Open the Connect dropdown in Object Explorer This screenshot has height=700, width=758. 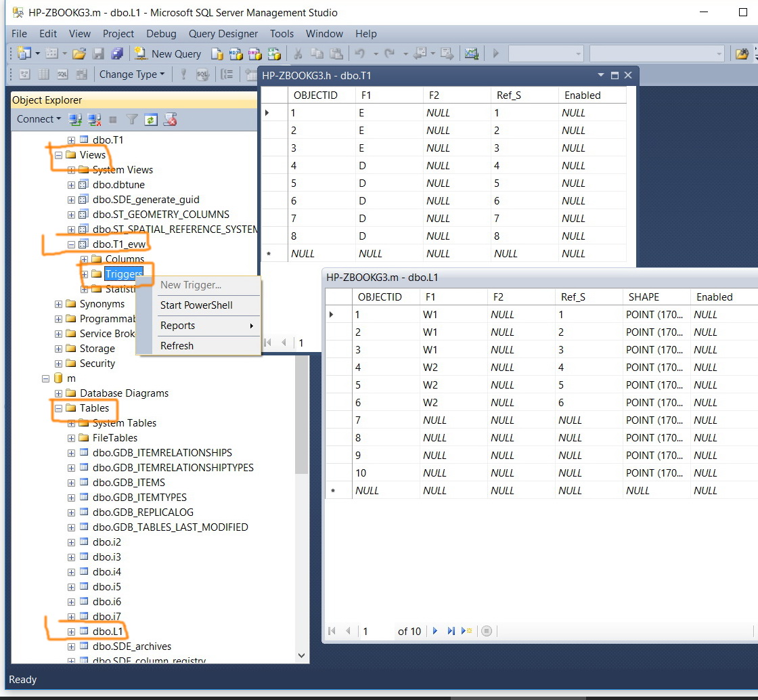[39, 119]
